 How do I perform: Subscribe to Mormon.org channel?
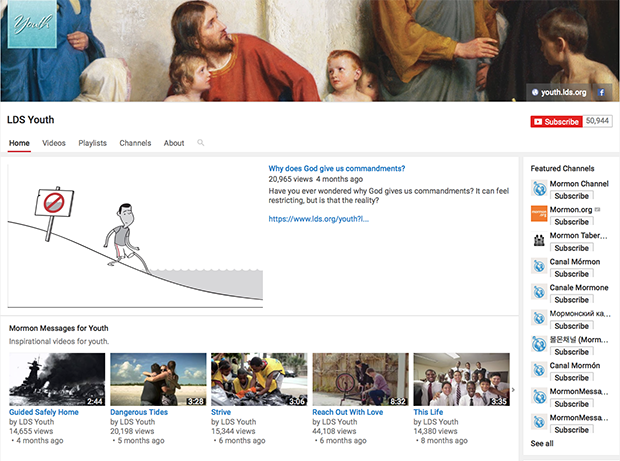pyautogui.click(x=572, y=222)
